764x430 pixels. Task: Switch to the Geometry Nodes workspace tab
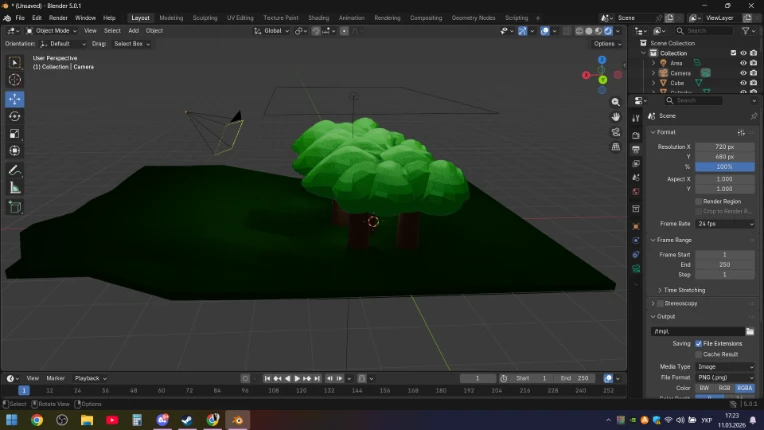473,18
